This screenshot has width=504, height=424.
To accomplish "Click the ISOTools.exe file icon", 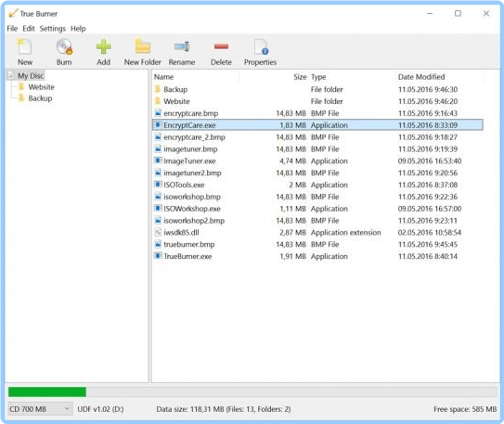I will point(158,185).
